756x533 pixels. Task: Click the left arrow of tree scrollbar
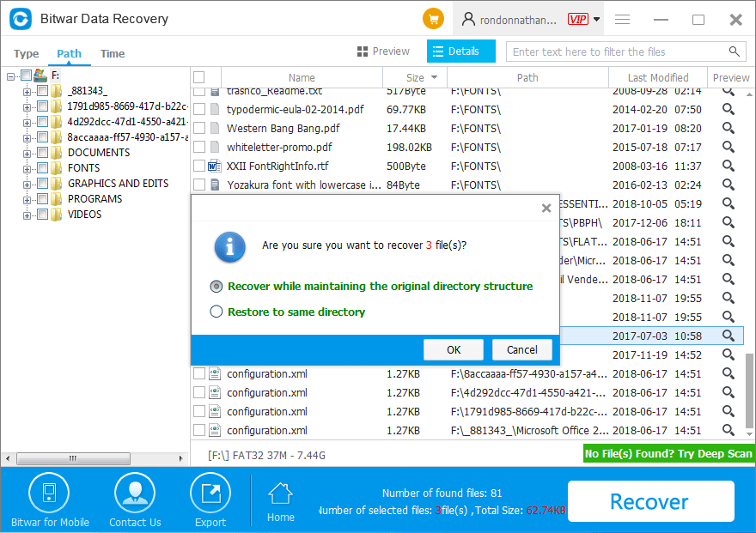click(x=7, y=458)
